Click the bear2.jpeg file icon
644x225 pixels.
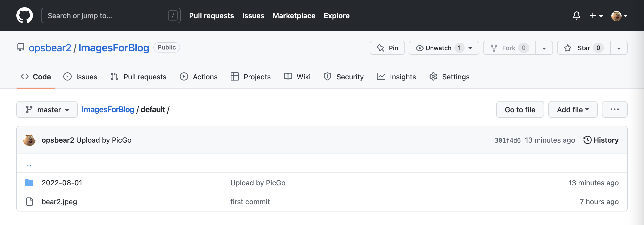(29, 201)
